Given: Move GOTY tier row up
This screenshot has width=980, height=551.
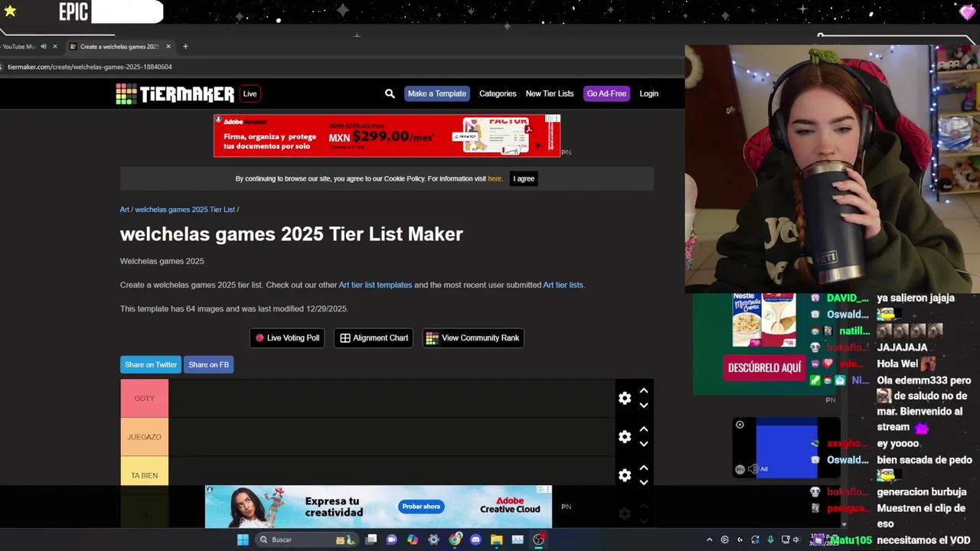Looking at the screenshot, I should (x=644, y=391).
